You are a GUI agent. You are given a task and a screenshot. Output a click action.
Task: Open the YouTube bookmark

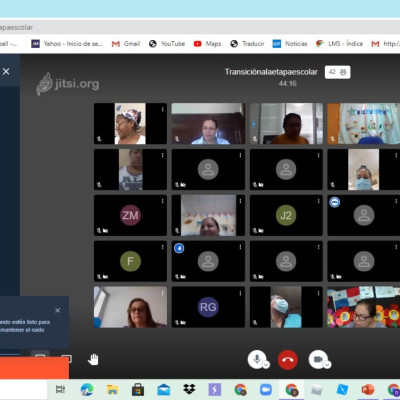(x=167, y=44)
